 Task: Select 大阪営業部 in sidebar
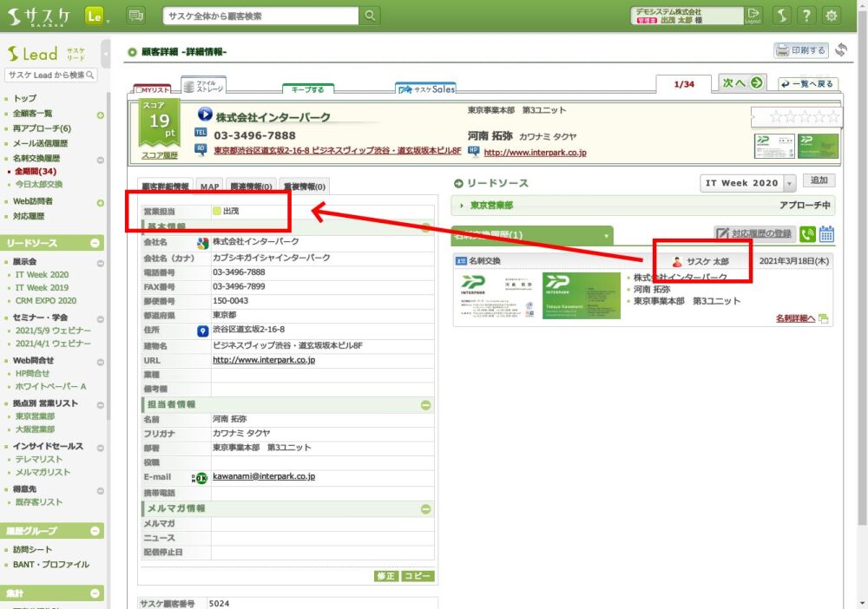tap(35, 429)
